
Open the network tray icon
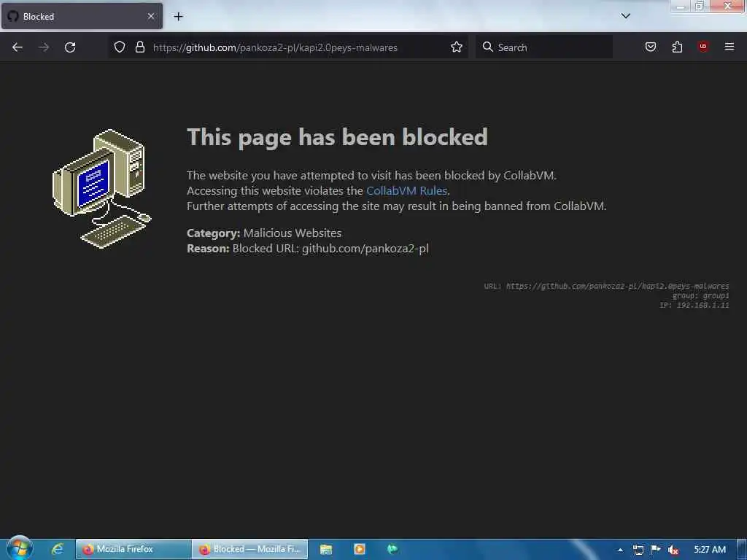(x=638, y=550)
